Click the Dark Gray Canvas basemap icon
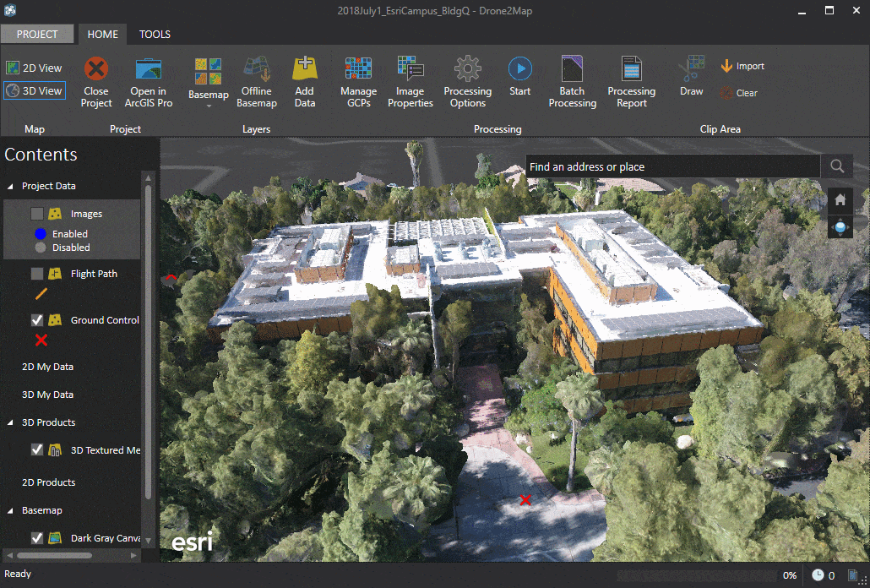Image resolution: width=870 pixels, height=588 pixels. pyautogui.click(x=54, y=537)
